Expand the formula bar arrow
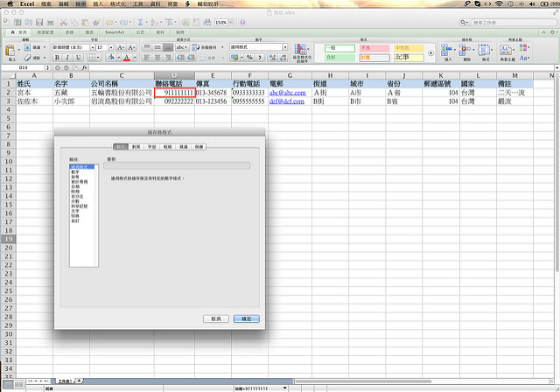This screenshot has width=560, height=392. coord(556,67)
